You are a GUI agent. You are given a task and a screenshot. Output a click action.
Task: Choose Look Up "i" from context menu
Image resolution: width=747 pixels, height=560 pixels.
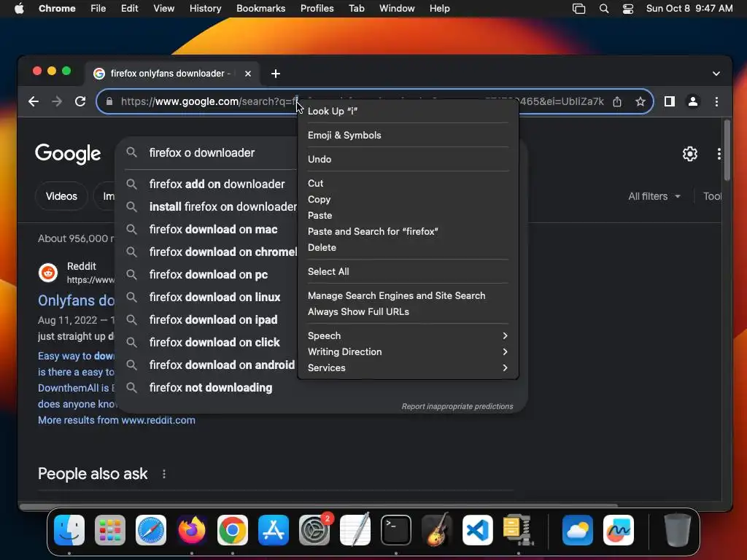tap(408, 111)
